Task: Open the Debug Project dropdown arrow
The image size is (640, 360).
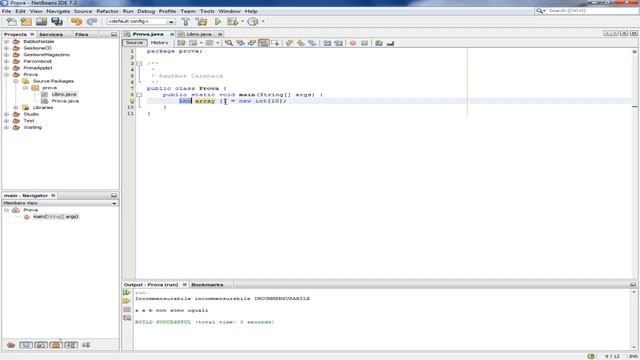Action: [x=242, y=22]
